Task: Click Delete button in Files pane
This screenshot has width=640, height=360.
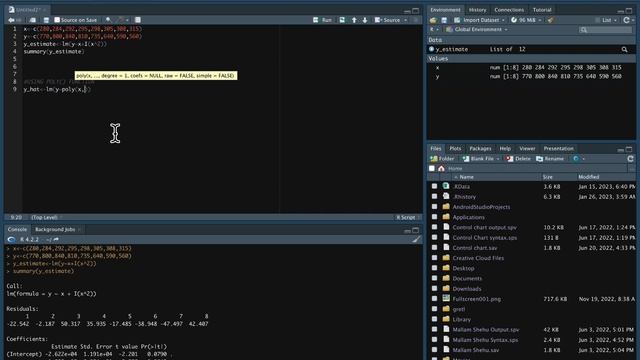Action: 518,159
